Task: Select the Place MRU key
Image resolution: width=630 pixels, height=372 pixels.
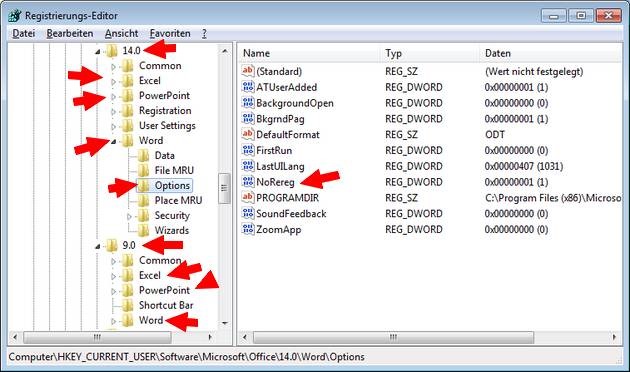Action: click(178, 200)
